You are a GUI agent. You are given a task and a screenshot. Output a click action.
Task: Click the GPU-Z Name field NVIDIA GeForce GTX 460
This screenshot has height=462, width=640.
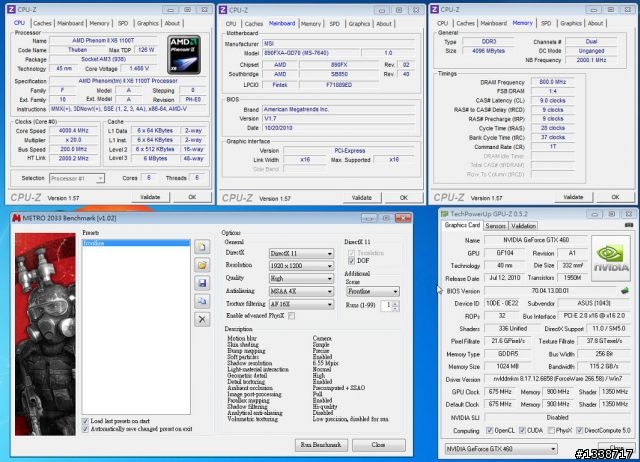tap(536, 240)
